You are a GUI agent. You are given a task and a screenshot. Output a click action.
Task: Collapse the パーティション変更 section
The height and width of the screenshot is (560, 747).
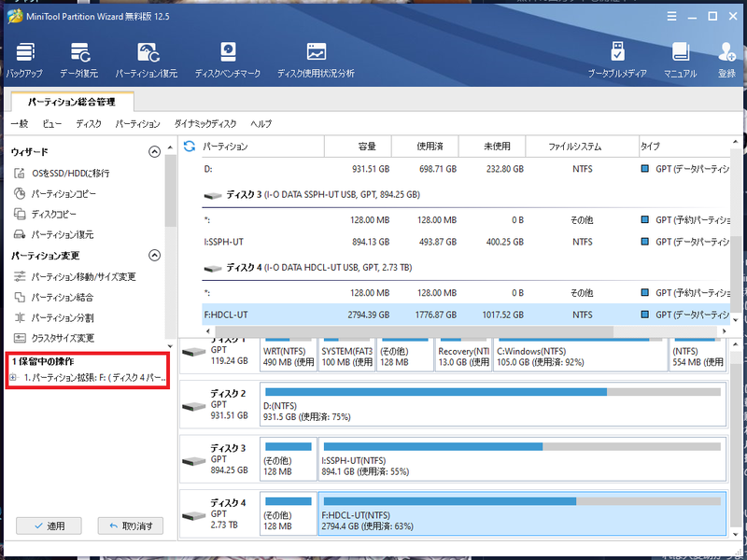point(154,255)
